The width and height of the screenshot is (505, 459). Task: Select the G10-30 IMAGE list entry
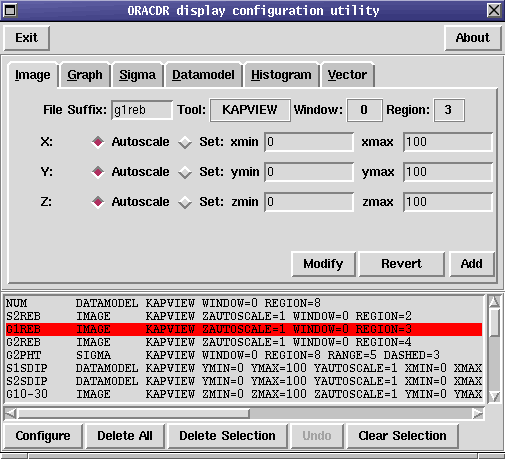[x=244, y=394]
